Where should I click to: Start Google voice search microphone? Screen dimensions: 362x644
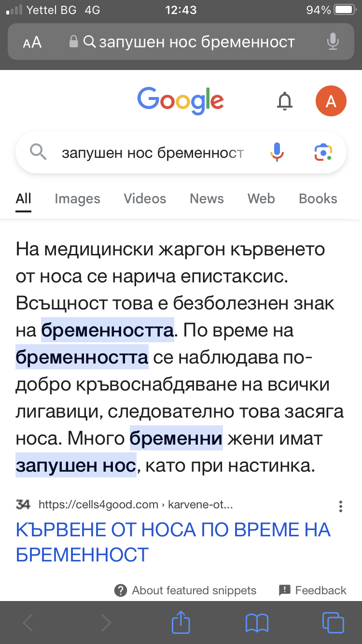point(277,153)
